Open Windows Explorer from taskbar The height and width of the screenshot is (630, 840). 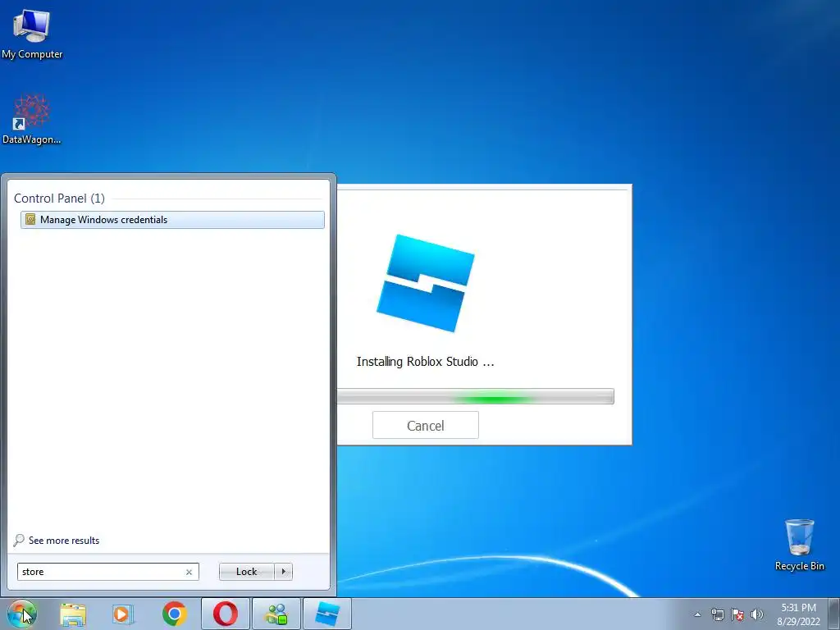(x=73, y=614)
